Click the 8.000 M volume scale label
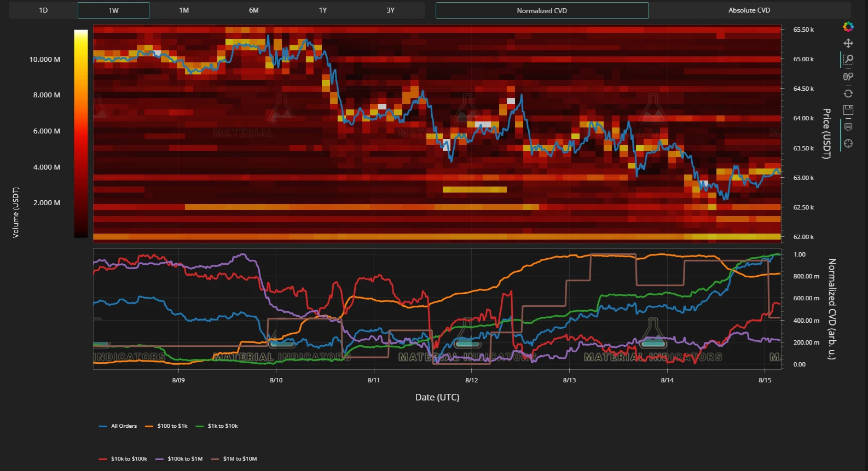Image resolution: width=868 pixels, height=471 pixels. pos(47,95)
